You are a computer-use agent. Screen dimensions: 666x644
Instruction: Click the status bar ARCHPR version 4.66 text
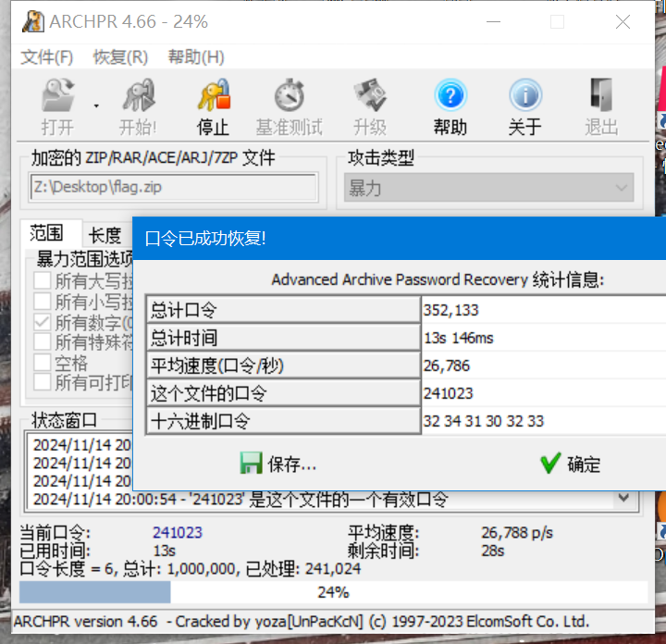click(x=302, y=622)
